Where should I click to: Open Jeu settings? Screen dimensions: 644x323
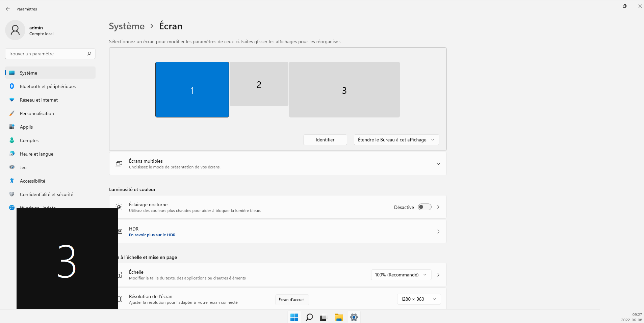23,167
